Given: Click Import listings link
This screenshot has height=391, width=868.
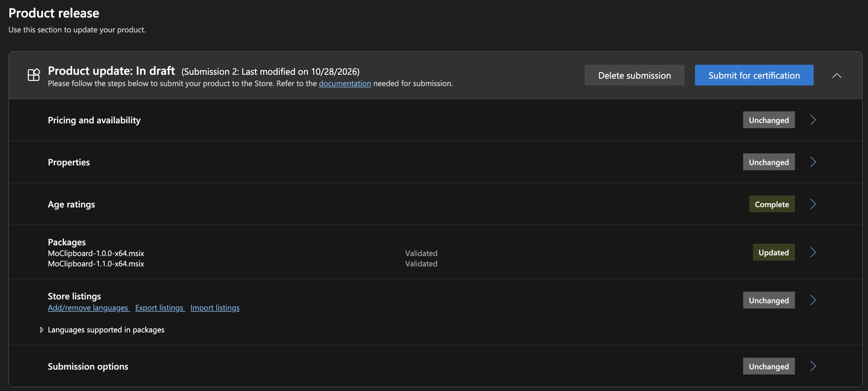Looking at the screenshot, I should (215, 308).
